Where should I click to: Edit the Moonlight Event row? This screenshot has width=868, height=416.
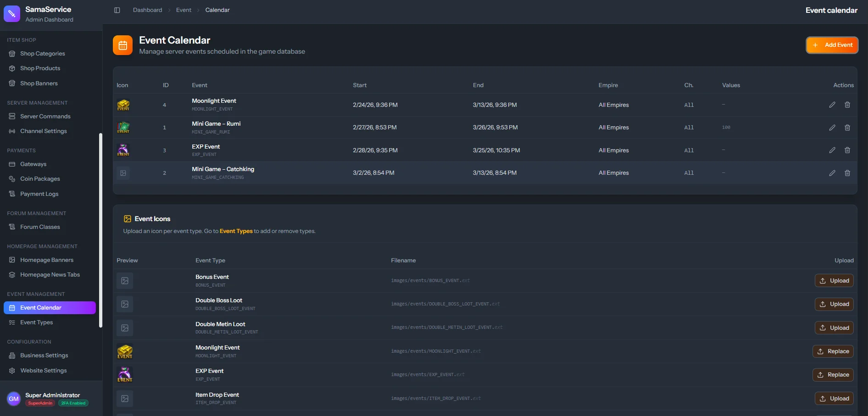pyautogui.click(x=832, y=105)
